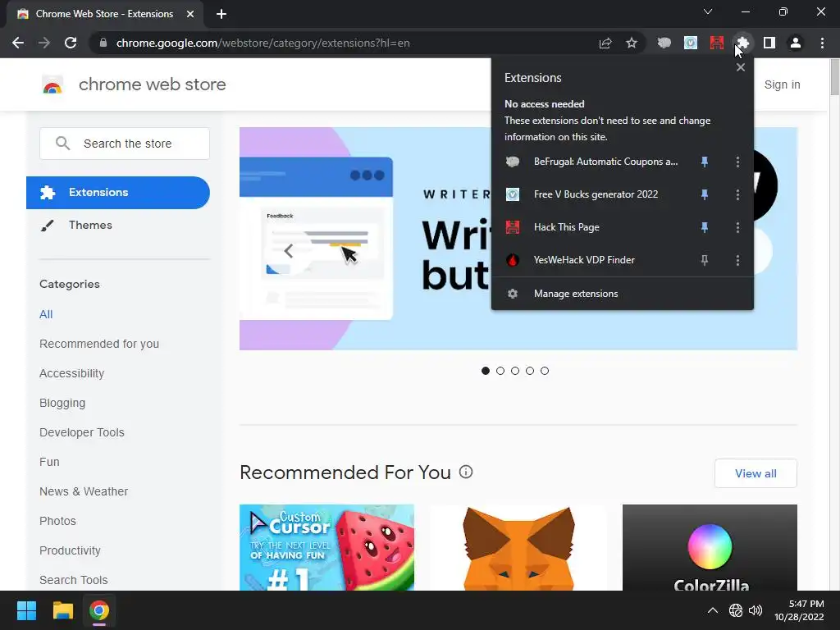Screen dimensions: 840x630
Task: Open the Free V Bucks extension toolbar icon
Action: (x=691, y=43)
